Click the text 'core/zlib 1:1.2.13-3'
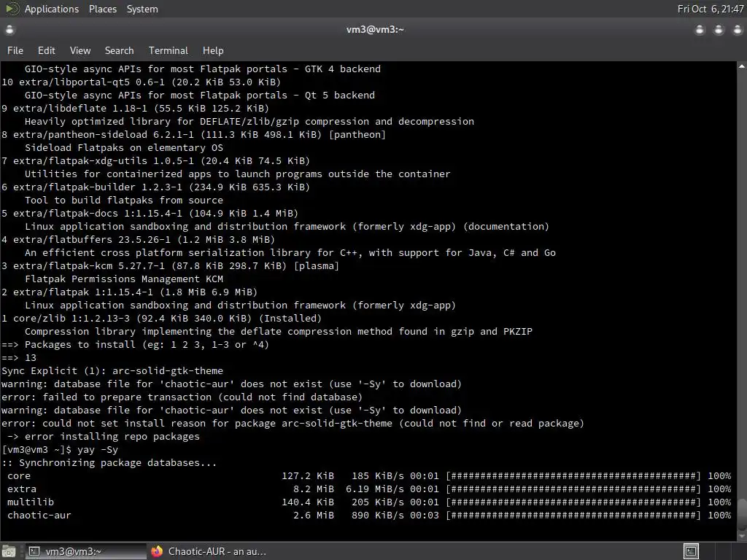 [71, 318]
